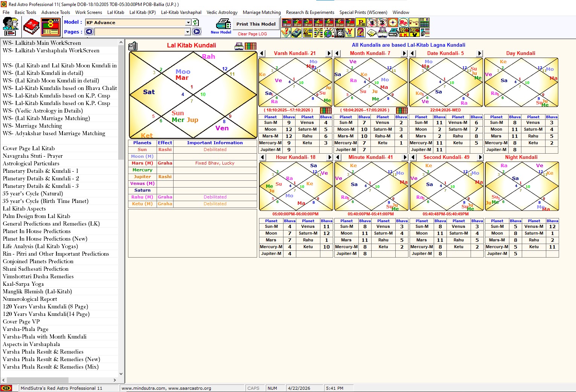576x392 pixels.
Task: Open work screen 6 toolbar icon
Action: [339, 23]
